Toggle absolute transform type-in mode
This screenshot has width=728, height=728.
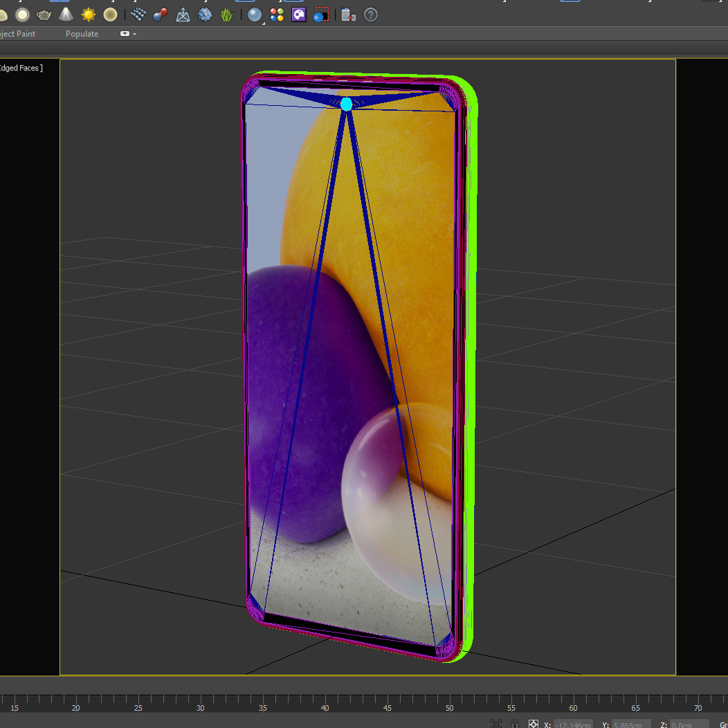(534, 724)
